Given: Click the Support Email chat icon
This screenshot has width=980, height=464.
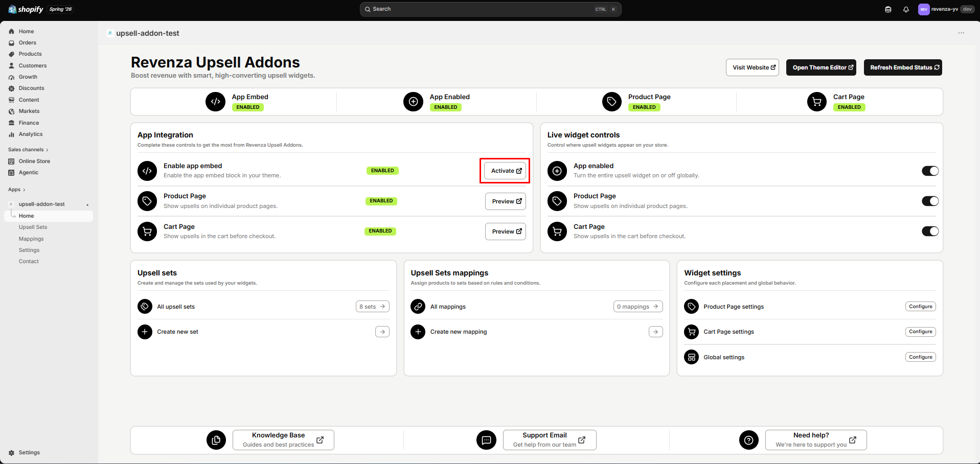Looking at the screenshot, I should pyautogui.click(x=486, y=440).
